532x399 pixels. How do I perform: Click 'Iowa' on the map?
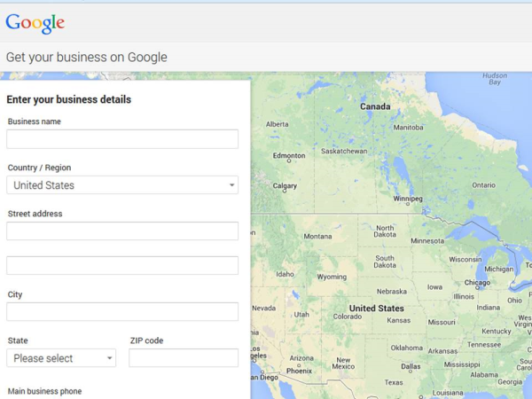434,287
